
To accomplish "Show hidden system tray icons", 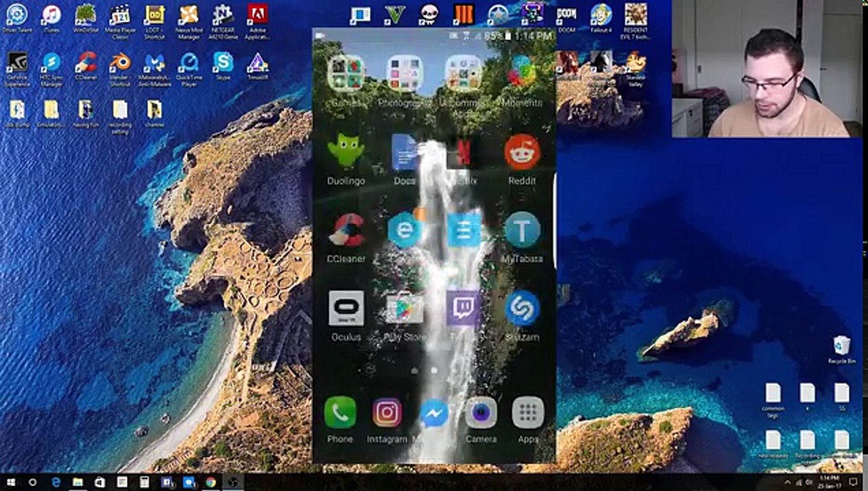I will 787,482.
